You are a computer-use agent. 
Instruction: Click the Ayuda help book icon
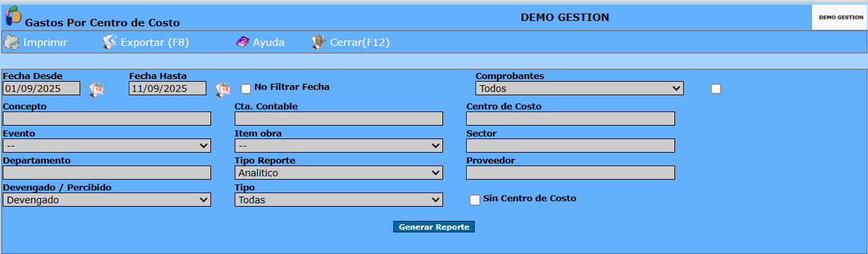[243, 43]
